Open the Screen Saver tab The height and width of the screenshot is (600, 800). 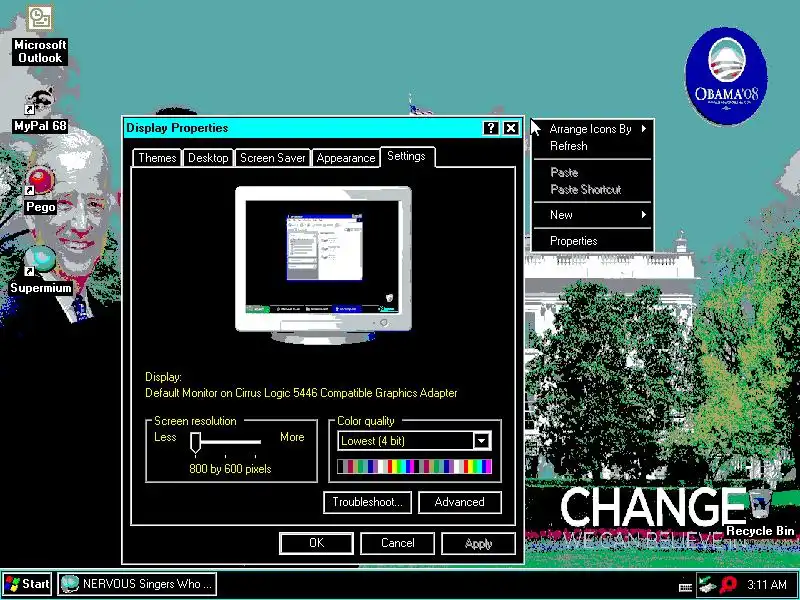(x=272, y=158)
